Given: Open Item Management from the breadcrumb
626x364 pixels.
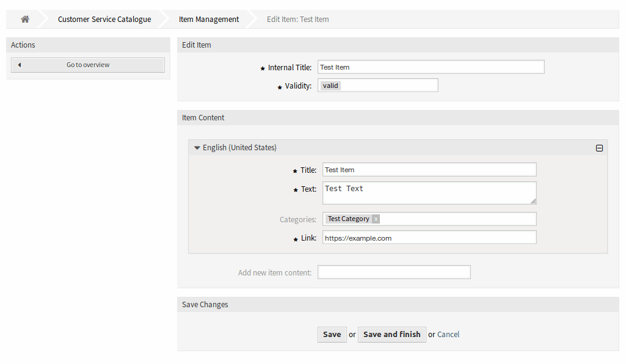Looking at the screenshot, I should click(x=208, y=19).
